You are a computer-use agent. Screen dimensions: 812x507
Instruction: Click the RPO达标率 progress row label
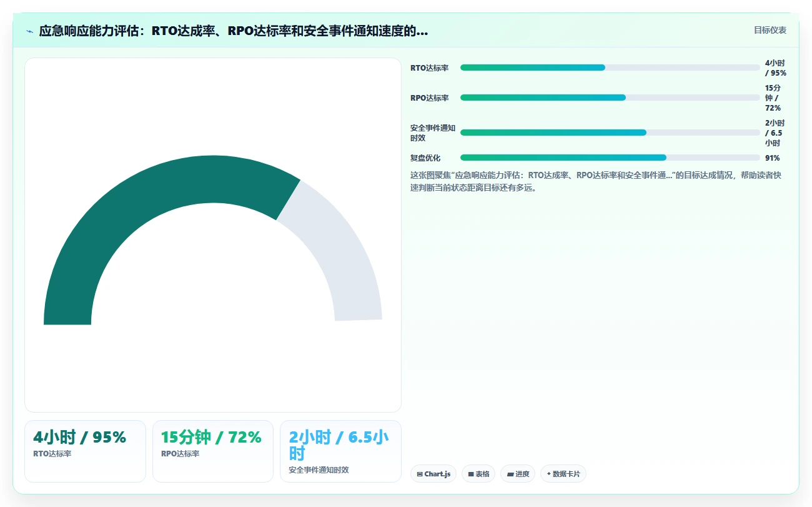click(x=430, y=98)
